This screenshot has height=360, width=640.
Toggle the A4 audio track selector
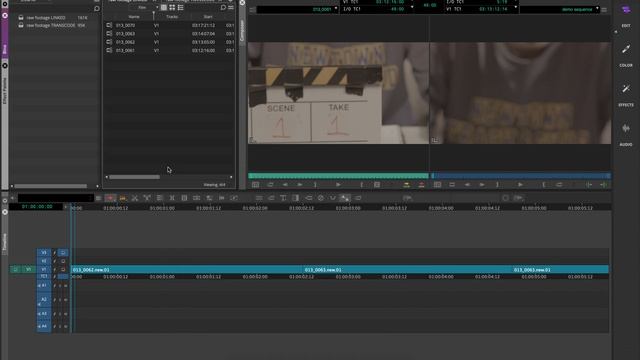[x=43, y=326]
